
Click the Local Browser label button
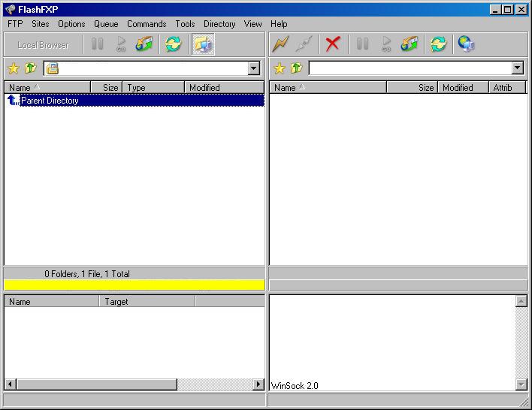click(x=43, y=45)
